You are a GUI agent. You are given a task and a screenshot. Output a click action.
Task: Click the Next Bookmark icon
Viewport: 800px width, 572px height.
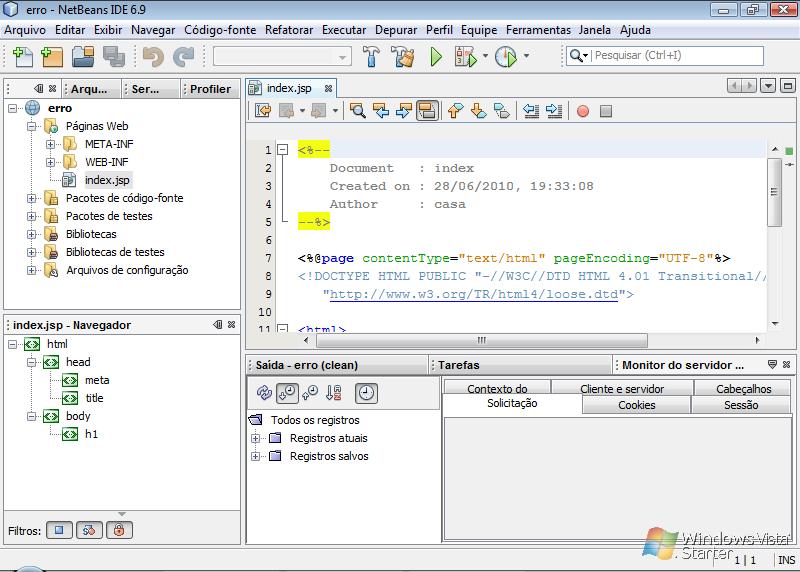[x=478, y=111]
